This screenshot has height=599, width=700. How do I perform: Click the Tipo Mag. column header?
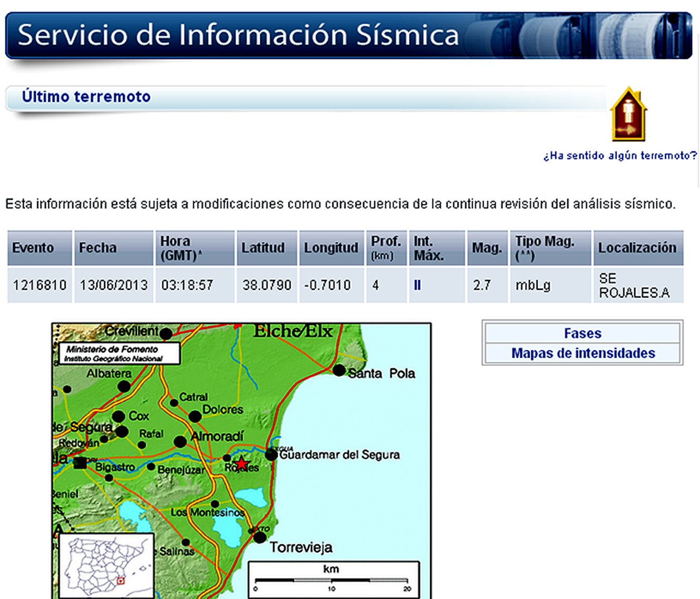551,248
